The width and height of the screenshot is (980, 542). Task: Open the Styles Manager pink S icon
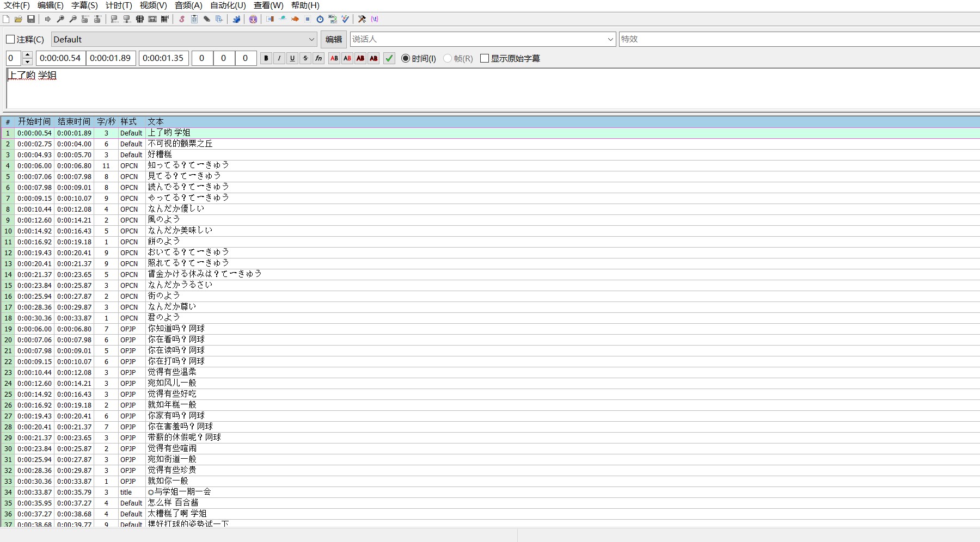click(182, 19)
